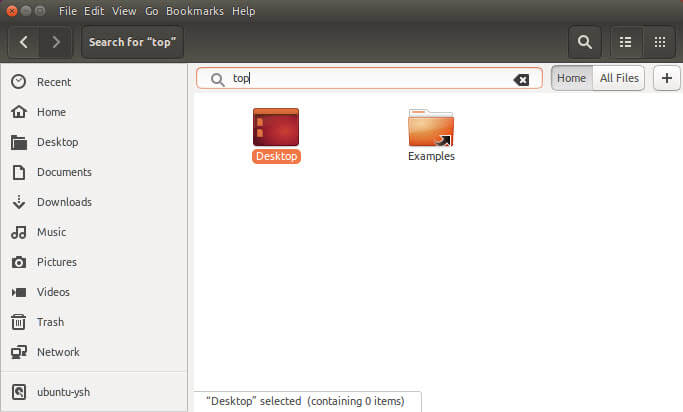Open the Bookmarks menu
683x412 pixels.
tap(195, 11)
